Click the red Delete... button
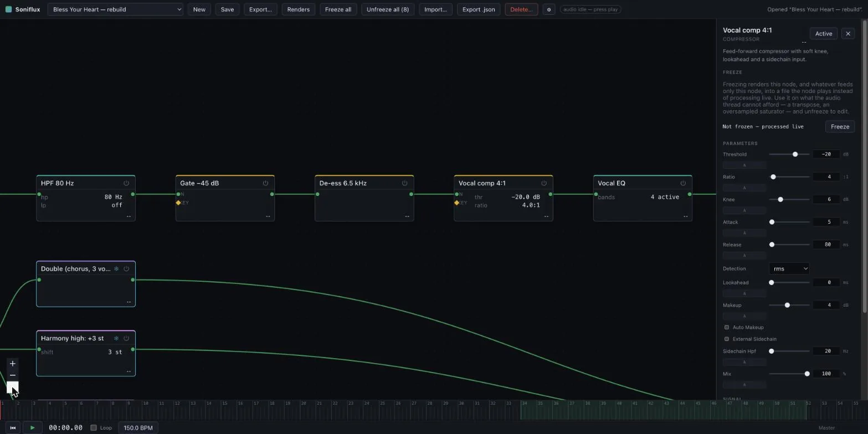The width and height of the screenshot is (868, 434). point(521,9)
